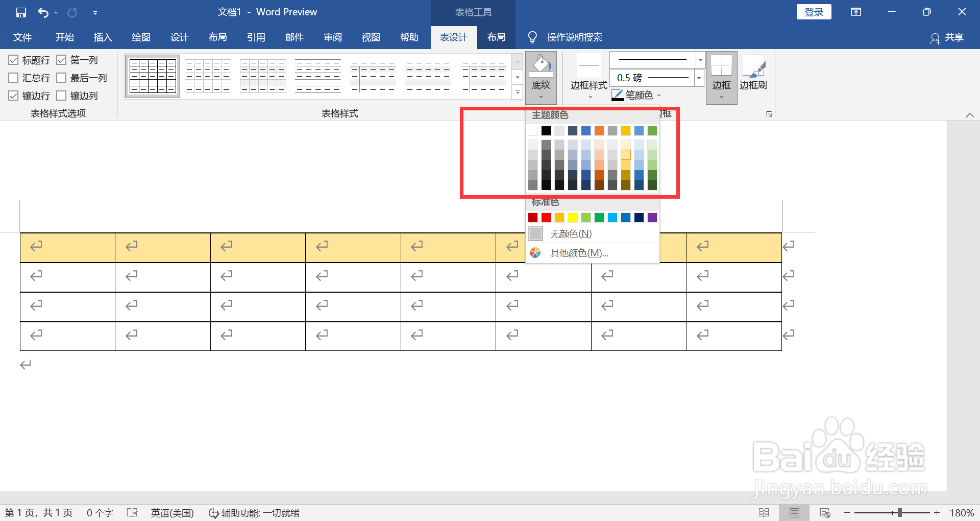Click the 0 个字 word count
The width and height of the screenshot is (980, 521).
(100, 513)
